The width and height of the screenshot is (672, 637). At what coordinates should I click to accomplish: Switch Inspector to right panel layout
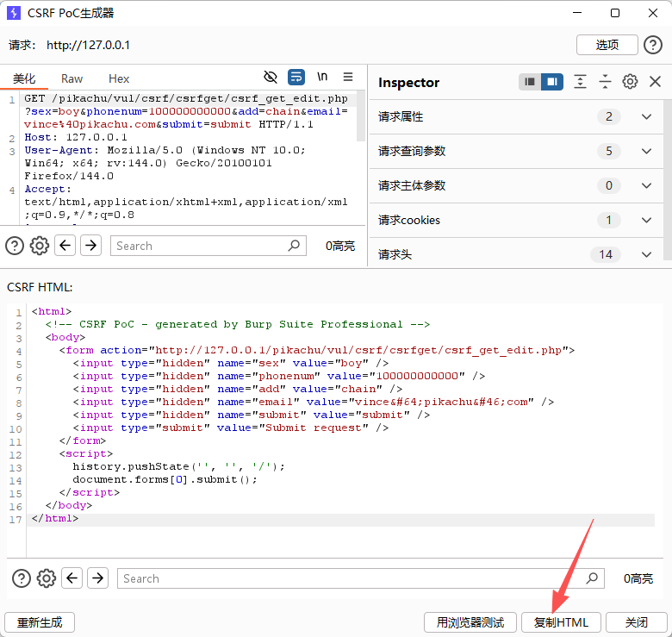[552, 81]
